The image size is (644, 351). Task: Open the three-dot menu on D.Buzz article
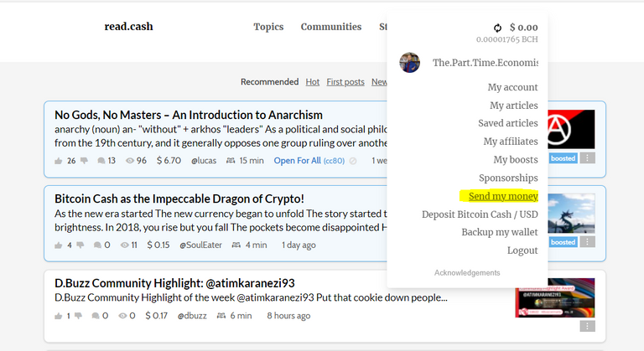(x=587, y=327)
